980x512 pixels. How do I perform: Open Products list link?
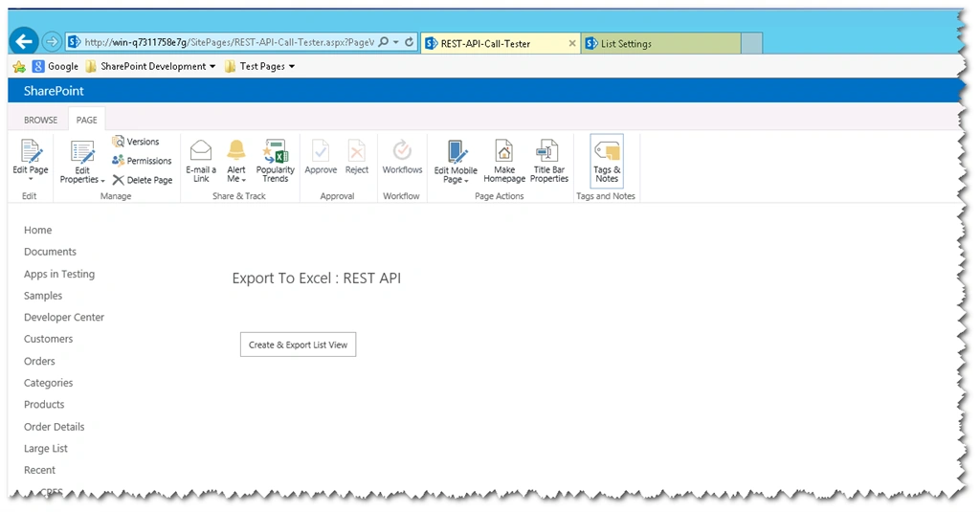click(x=44, y=405)
